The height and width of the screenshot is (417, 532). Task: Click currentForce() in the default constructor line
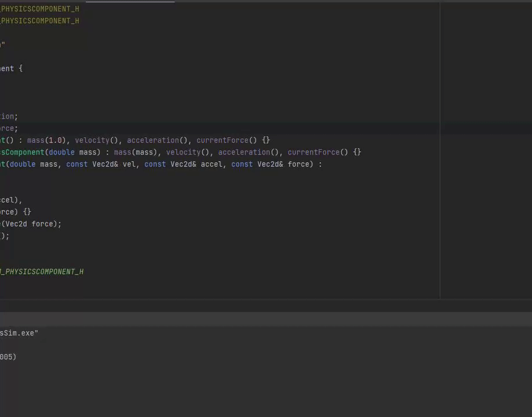click(x=227, y=140)
